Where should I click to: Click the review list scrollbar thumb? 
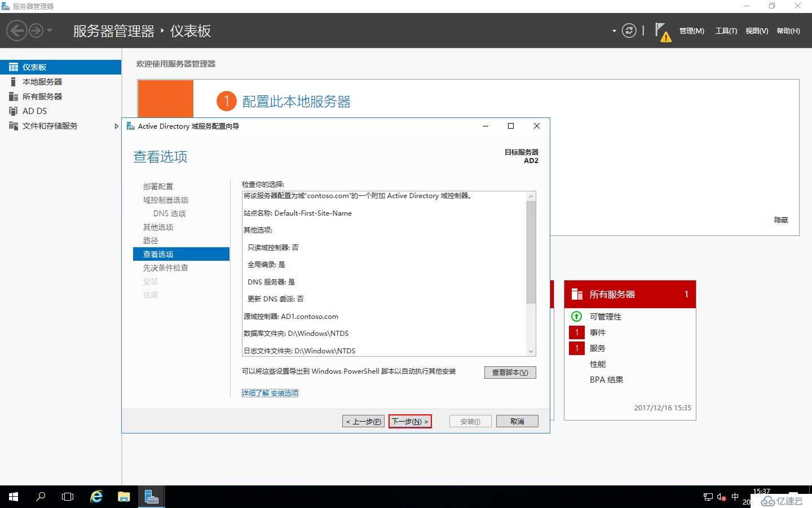pyautogui.click(x=531, y=252)
